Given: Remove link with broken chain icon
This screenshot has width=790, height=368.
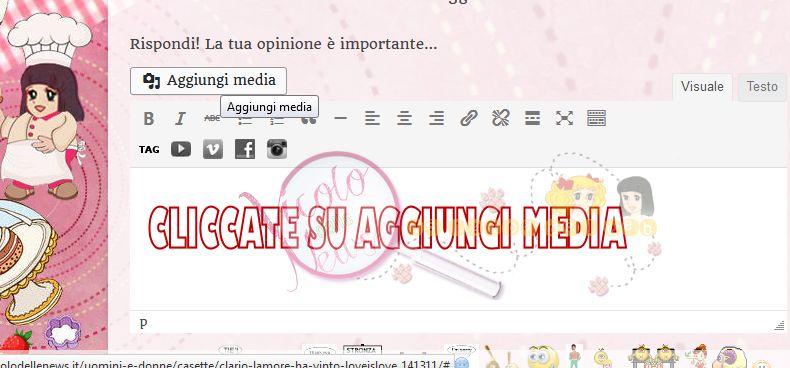Looking at the screenshot, I should tap(500, 118).
